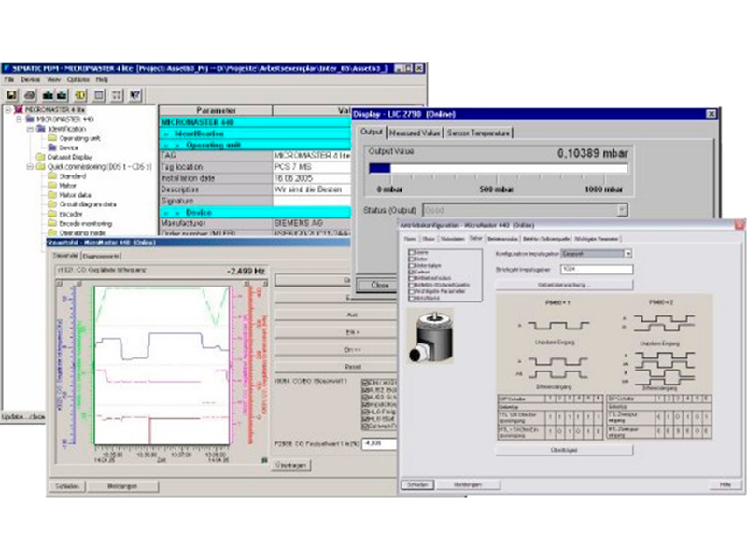
Task: Click the Dataset Display folder icon
Action: click(41, 157)
